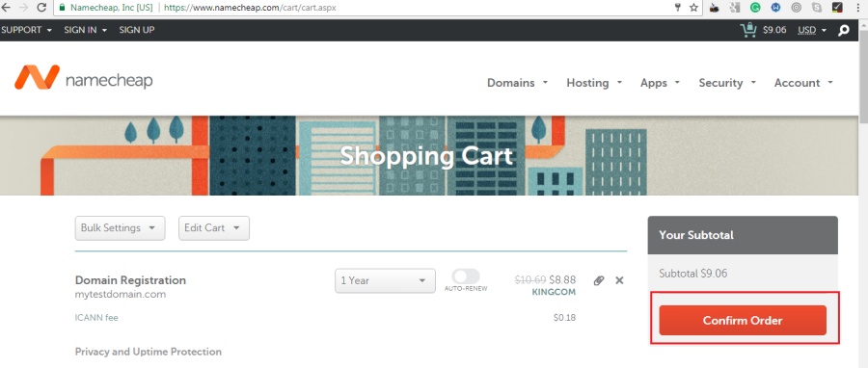
Task: Reload the page with the refresh icon
Action: pos(41,8)
